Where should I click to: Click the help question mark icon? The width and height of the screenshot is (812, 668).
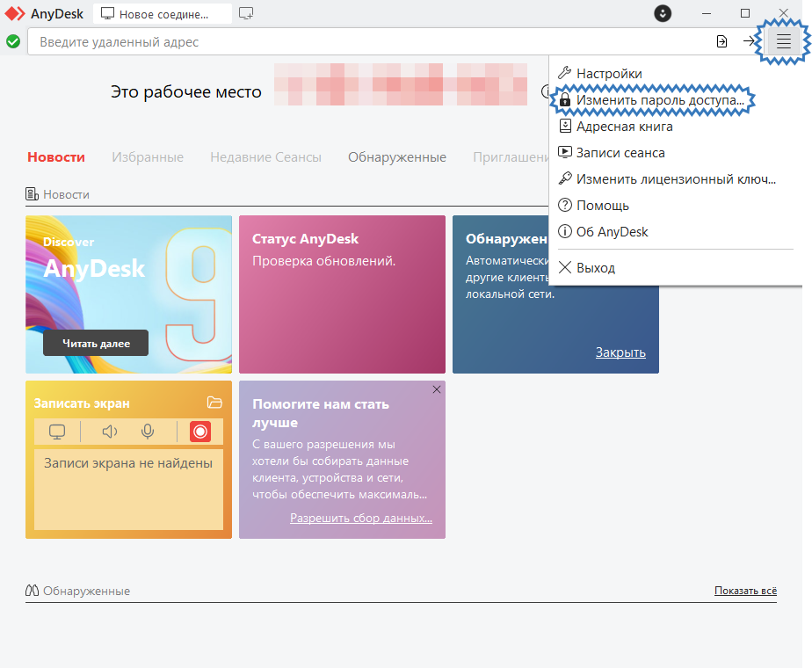click(x=564, y=205)
